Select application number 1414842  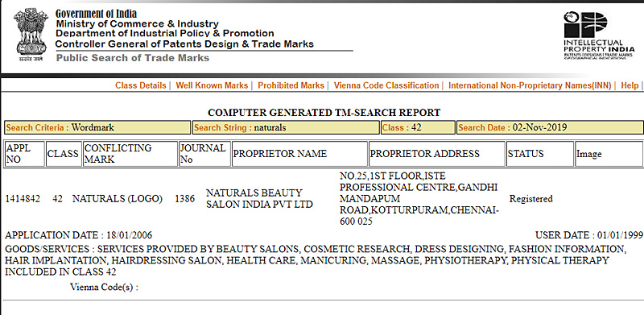[23, 199]
